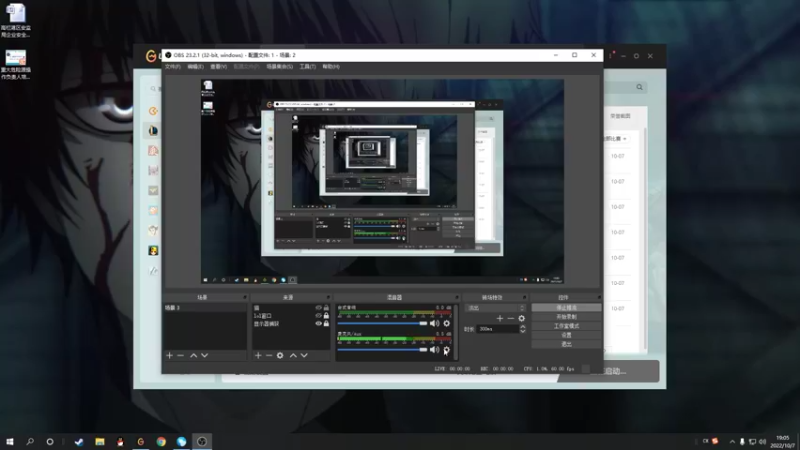Click the add source plus icon

[x=257, y=355]
